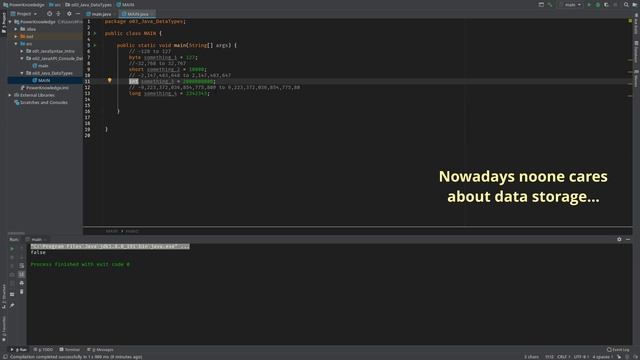This screenshot has width=640, height=360.
Task: Open the Run tool window tab at bottom
Action: pos(19,350)
